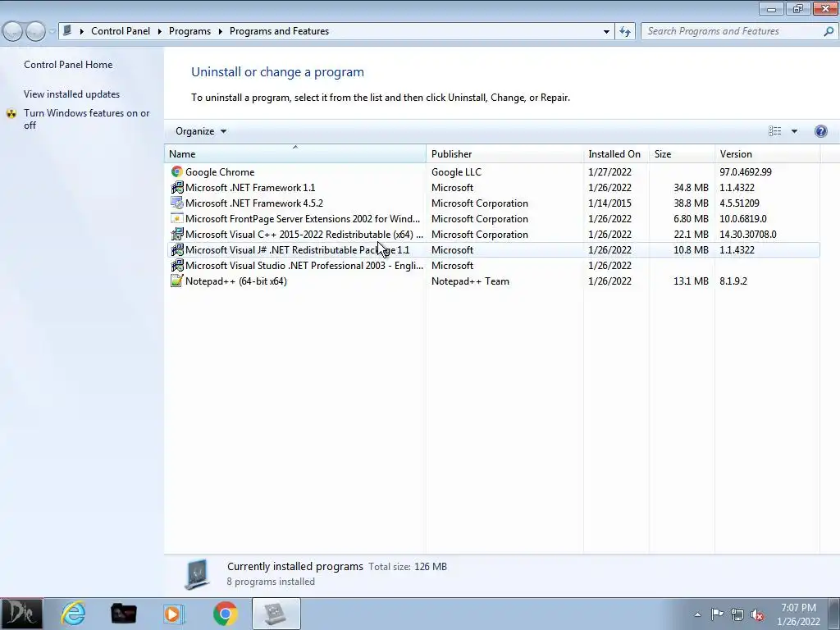Open Google Chrome from taskbar

(x=225, y=614)
